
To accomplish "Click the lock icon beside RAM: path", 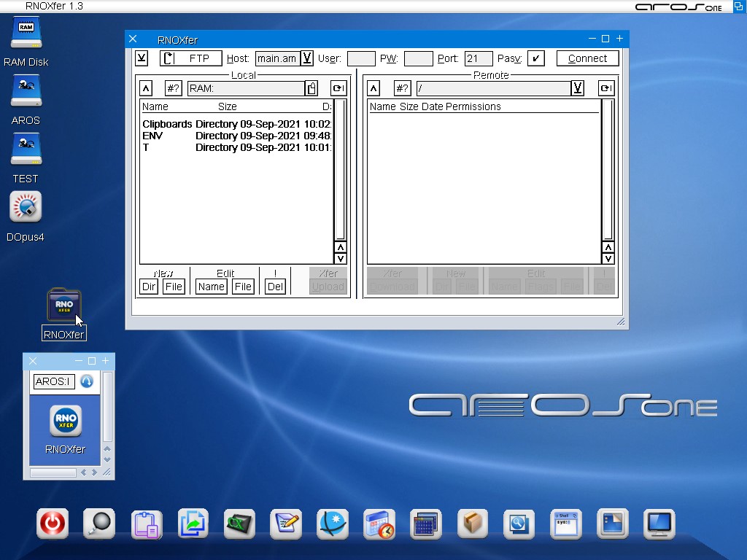I will click(312, 88).
